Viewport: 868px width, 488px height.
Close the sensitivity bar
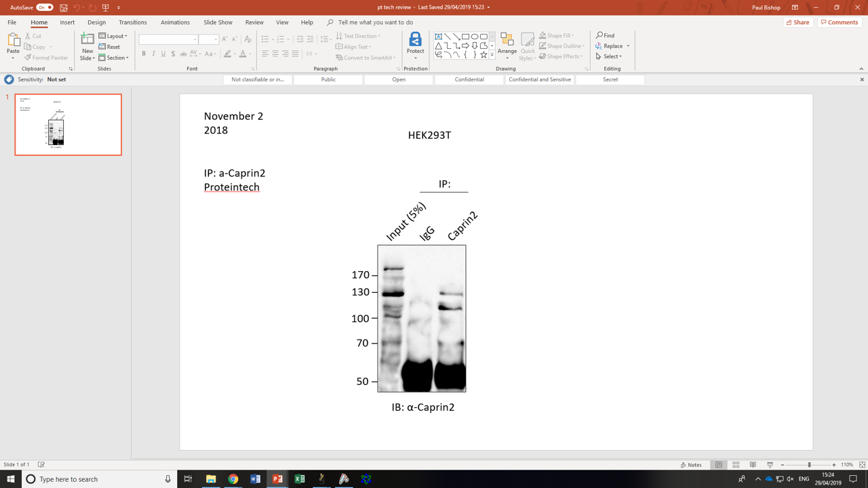coord(862,79)
